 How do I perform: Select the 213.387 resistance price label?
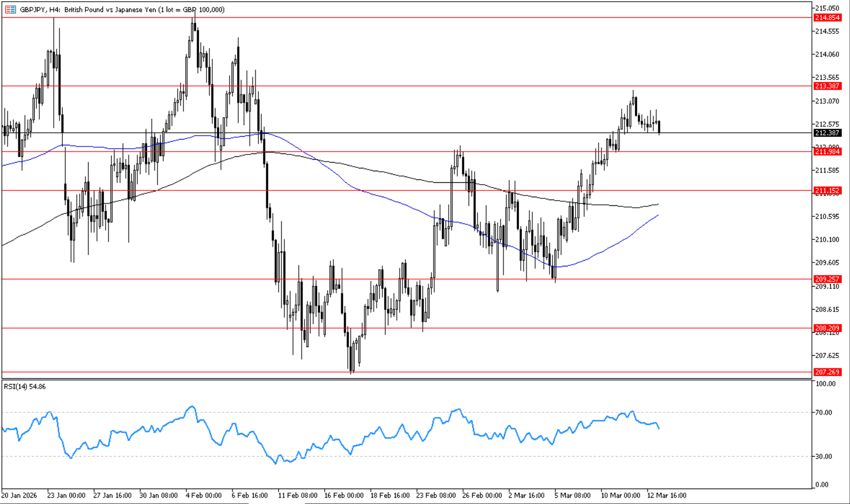point(827,86)
